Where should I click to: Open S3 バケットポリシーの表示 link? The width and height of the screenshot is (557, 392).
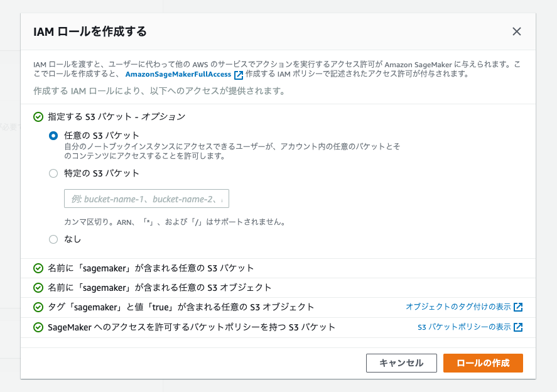coord(464,327)
